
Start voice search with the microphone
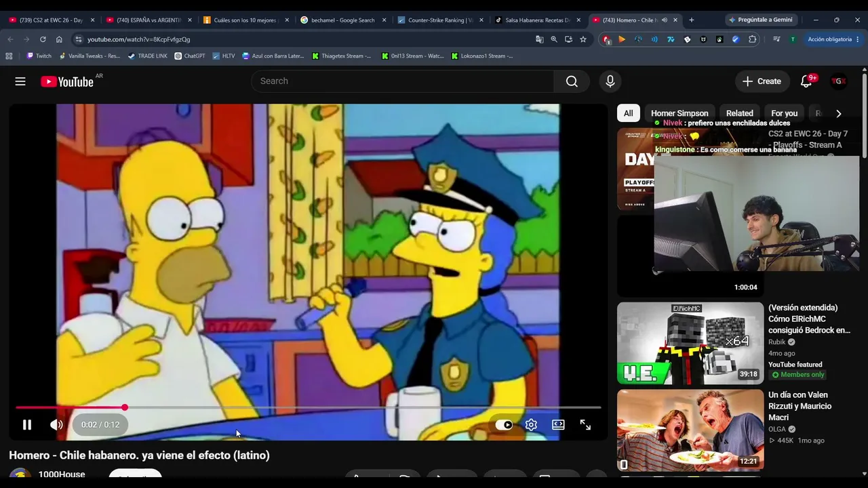(610, 81)
